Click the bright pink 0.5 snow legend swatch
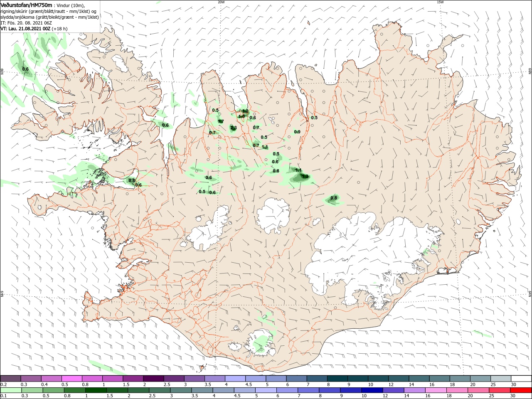This screenshot has width=532, height=399. click(x=71, y=379)
